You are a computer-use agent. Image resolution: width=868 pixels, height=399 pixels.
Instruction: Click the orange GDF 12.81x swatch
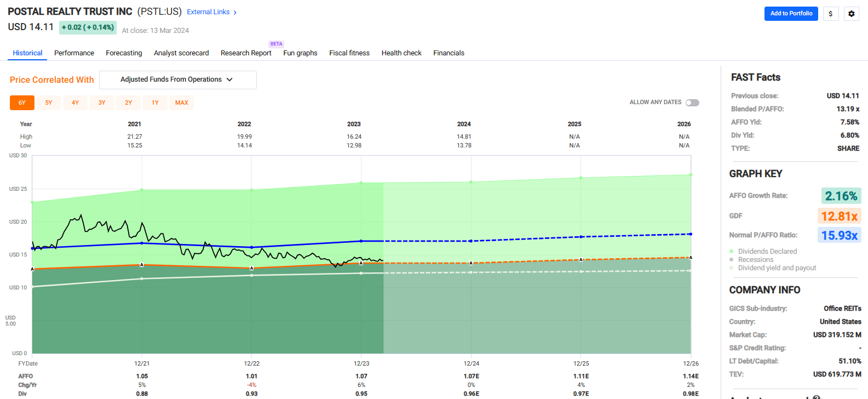839,216
